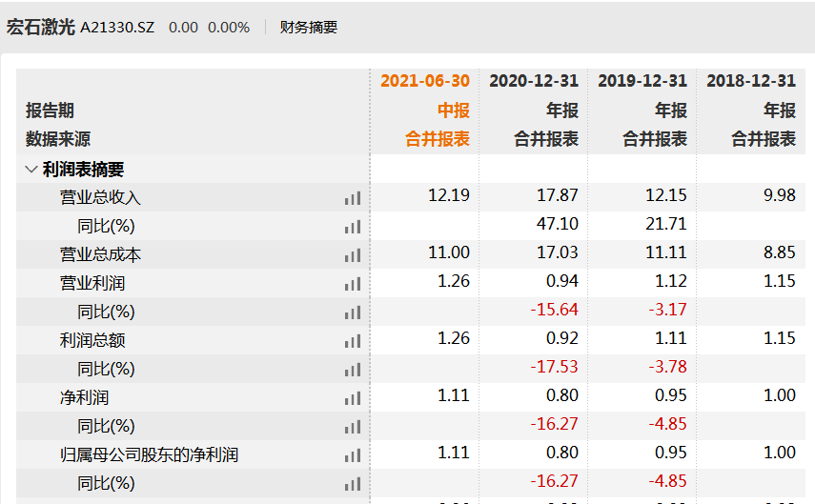Select the 营业利润 row label
The image size is (815, 504).
92,283
